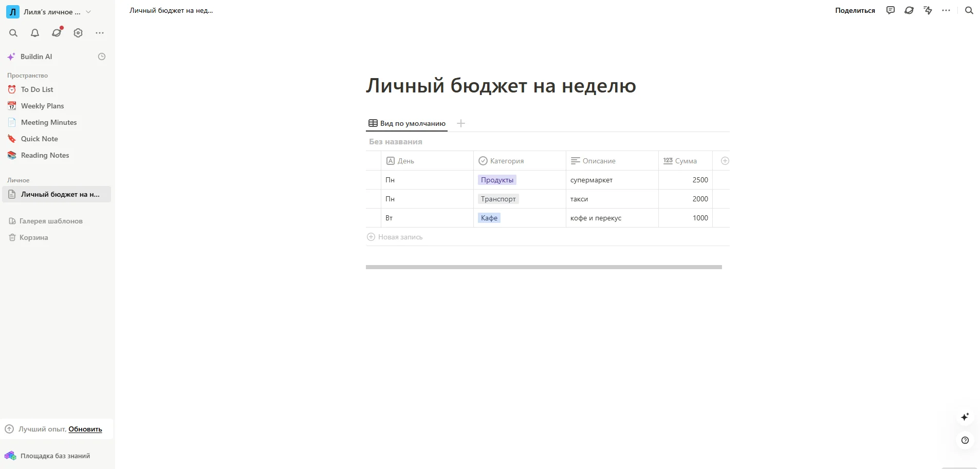
Task: Open the help question mark button
Action: point(965,440)
